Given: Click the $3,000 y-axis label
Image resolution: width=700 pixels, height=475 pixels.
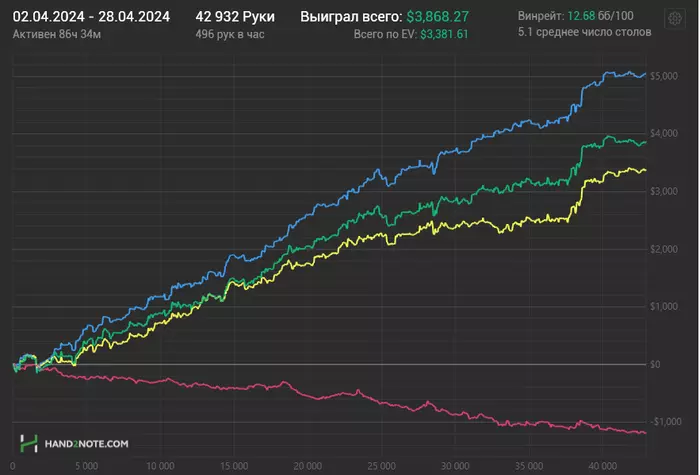Looking at the screenshot, I should click(x=664, y=192).
